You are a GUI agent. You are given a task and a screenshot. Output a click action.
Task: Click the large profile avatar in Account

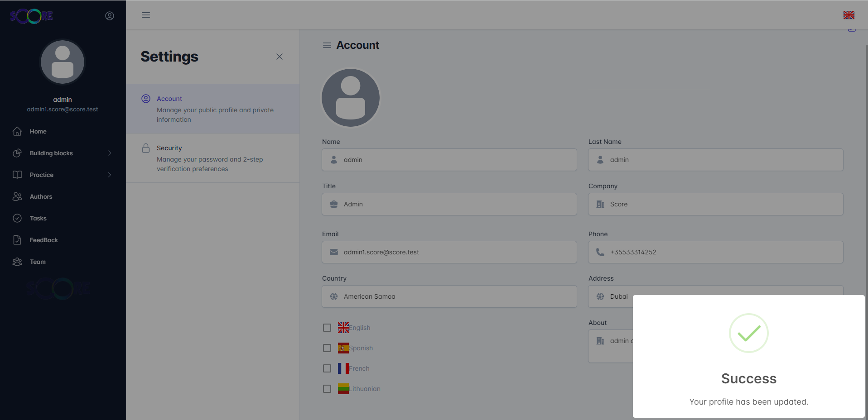[x=350, y=98]
